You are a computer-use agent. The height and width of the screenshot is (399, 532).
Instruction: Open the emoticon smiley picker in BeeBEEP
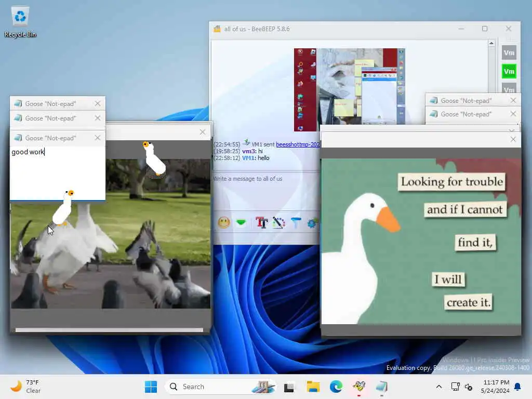point(224,222)
